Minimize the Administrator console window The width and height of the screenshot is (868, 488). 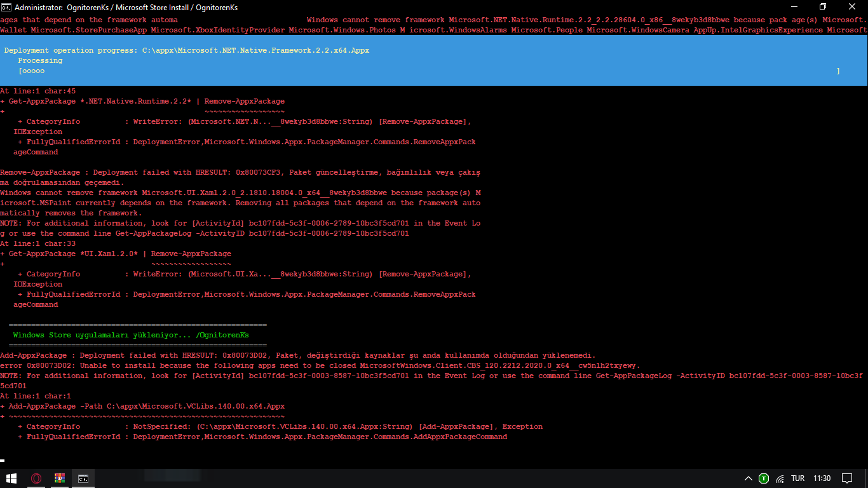(x=794, y=7)
